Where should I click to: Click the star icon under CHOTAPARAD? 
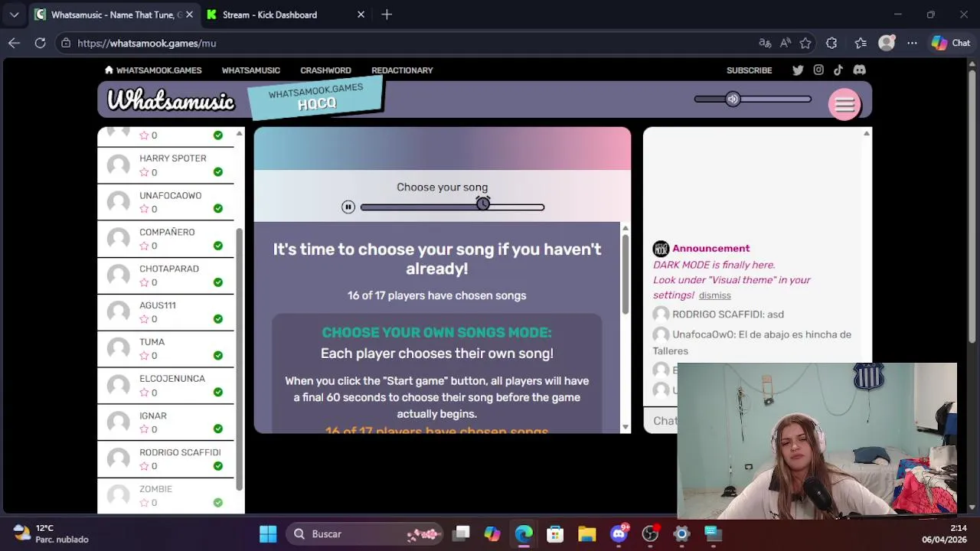(144, 282)
